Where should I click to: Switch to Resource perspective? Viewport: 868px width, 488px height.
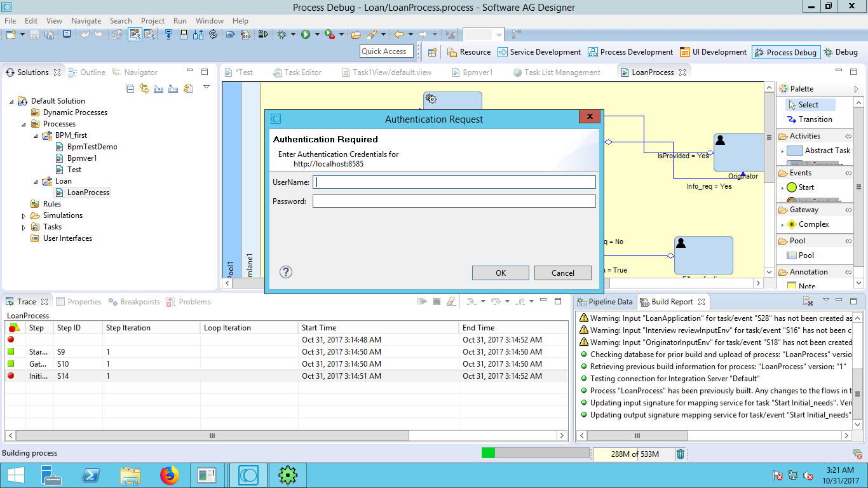(x=469, y=52)
